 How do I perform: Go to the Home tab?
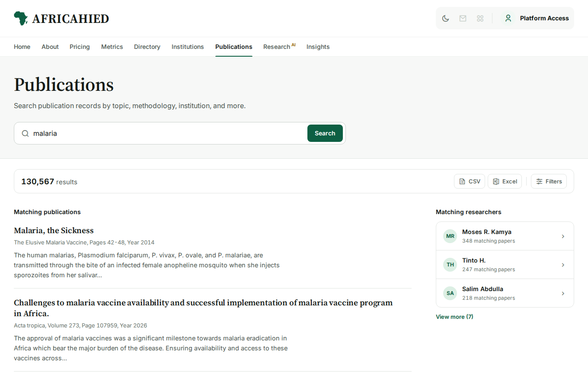(22, 47)
